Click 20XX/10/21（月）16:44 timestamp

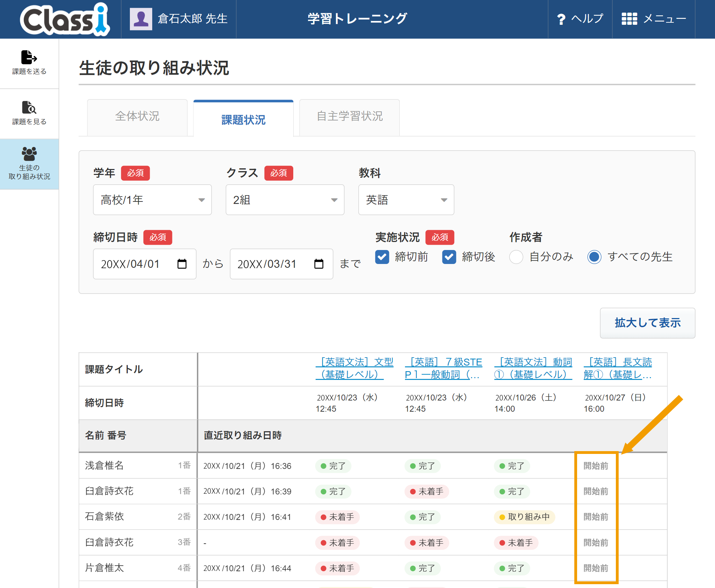tap(247, 568)
